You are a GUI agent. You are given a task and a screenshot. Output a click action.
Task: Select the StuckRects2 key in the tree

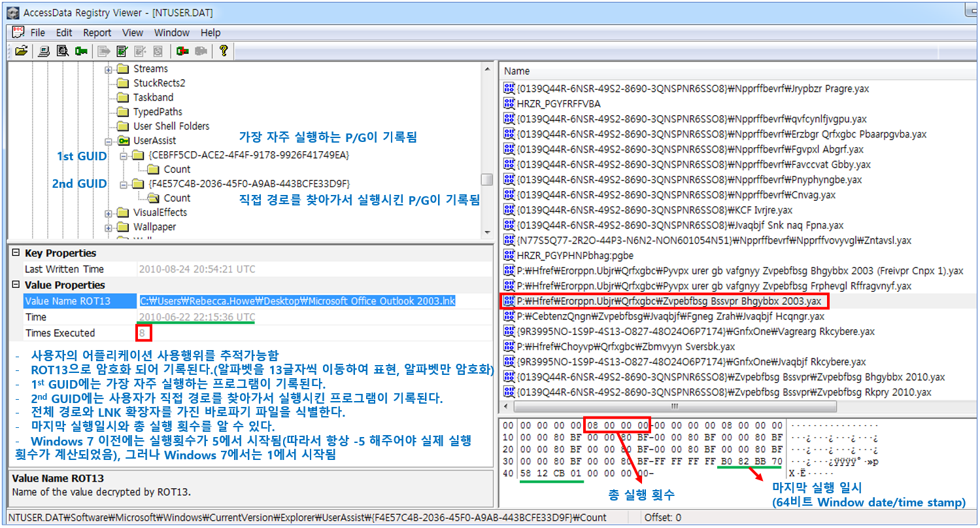click(159, 83)
